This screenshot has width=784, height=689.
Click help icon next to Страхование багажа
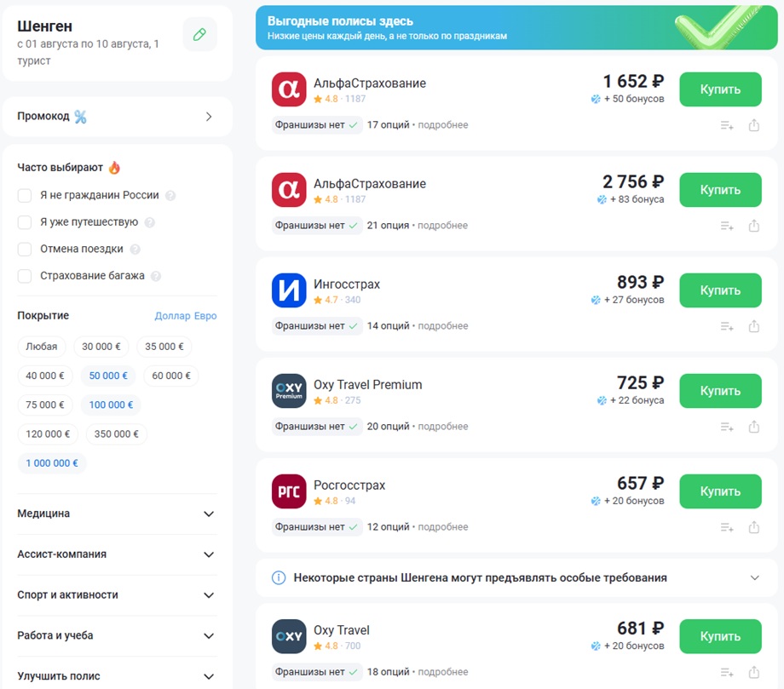156,276
